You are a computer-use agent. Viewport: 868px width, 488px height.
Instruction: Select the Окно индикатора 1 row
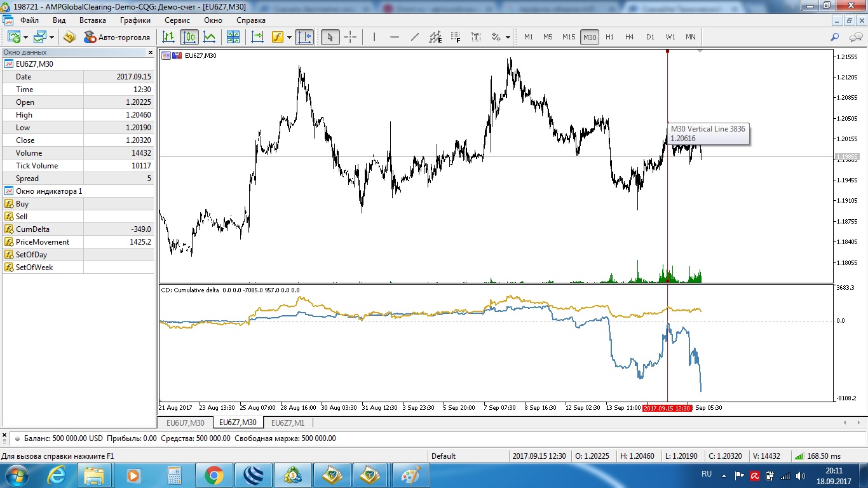(78, 191)
